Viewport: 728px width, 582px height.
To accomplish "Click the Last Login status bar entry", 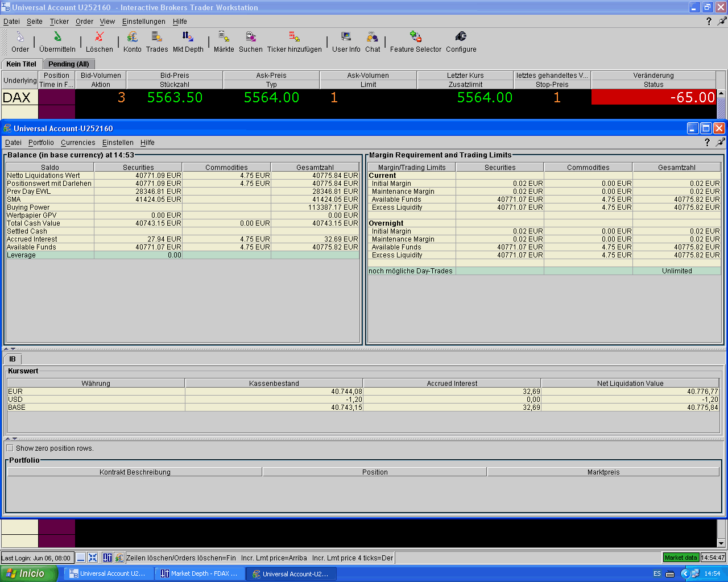I will 36,558.
